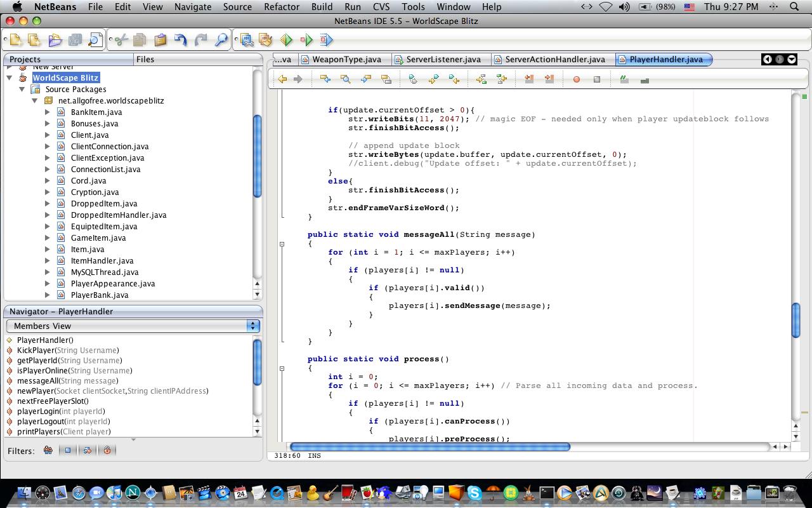Click the Build Main Project icon
Image resolution: width=812 pixels, height=508 pixels.
pos(247,40)
